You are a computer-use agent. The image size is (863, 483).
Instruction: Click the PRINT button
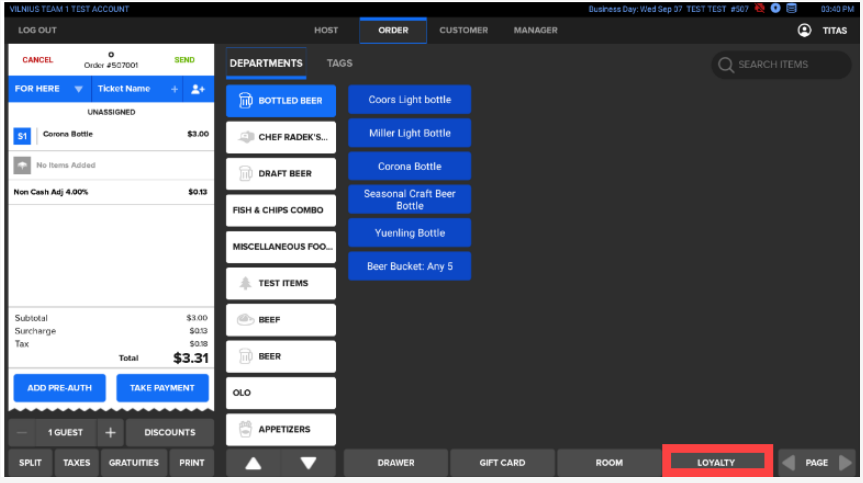click(x=192, y=463)
